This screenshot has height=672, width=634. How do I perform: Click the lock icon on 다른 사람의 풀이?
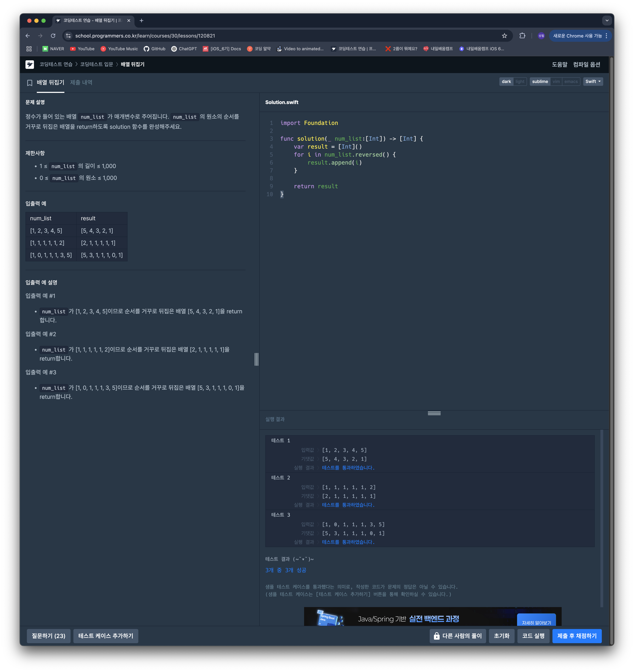[x=436, y=636]
